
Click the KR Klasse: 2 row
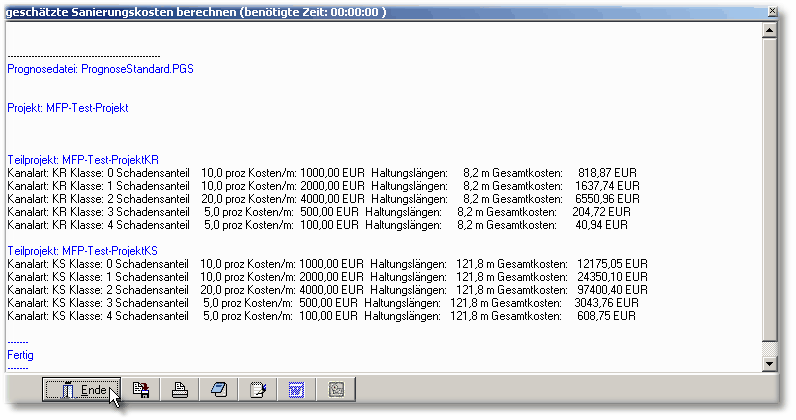[x=320, y=198]
